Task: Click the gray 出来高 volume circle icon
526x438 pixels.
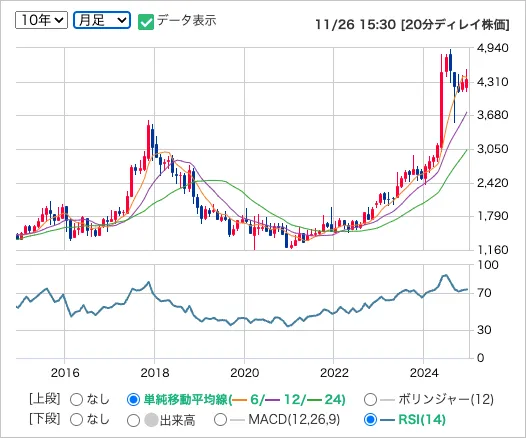Action: pyautogui.click(x=151, y=420)
